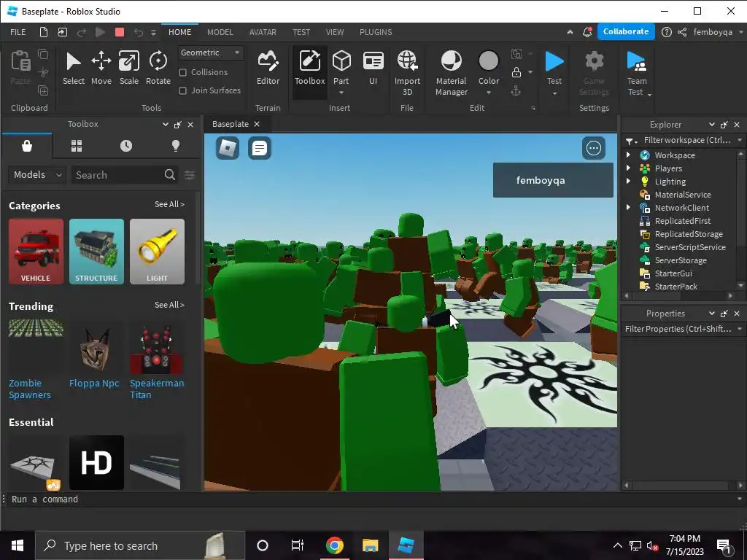Click See All next to Trending
This screenshot has height=560, width=747.
[x=169, y=305]
